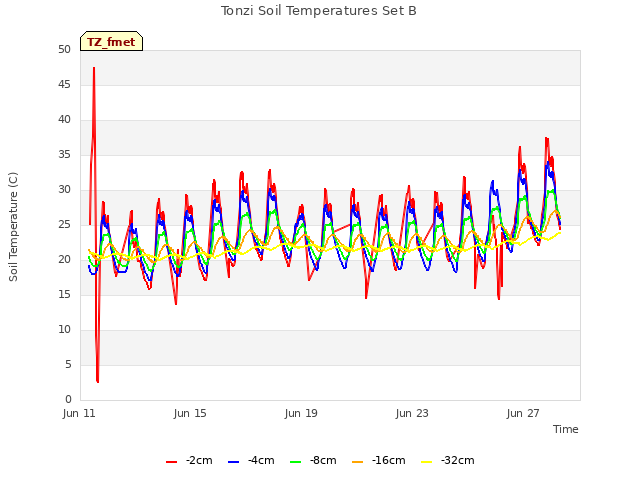
Task: Click the Soil Temperature (C) axis label
Action: 13,227
